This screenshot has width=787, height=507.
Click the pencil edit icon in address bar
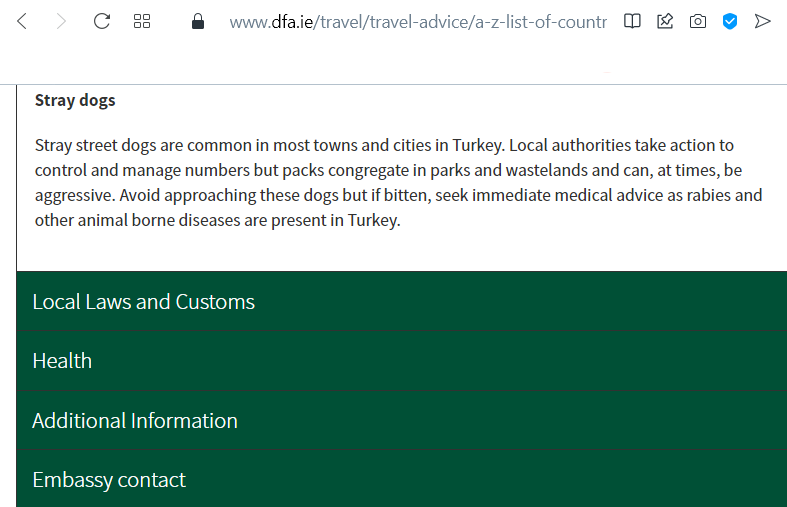click(x=665, y=22)
